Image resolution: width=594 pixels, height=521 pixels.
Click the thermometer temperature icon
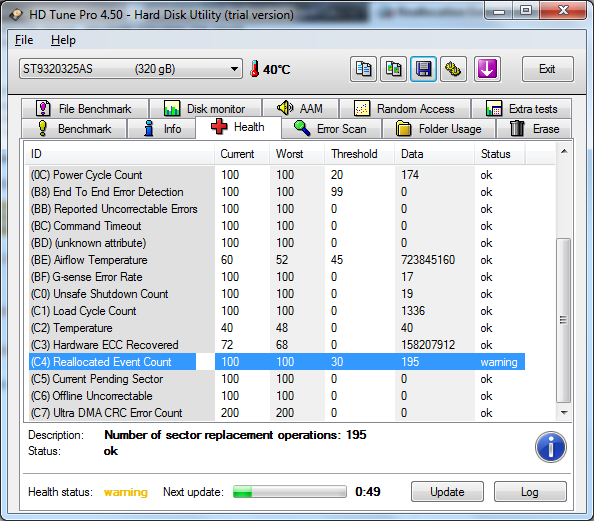(255, 69)
